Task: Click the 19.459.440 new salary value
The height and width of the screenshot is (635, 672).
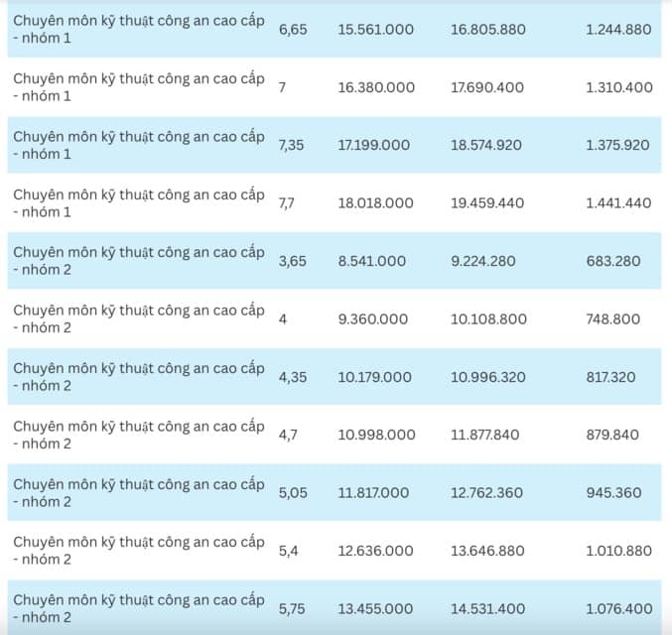Action: (487, 203)
